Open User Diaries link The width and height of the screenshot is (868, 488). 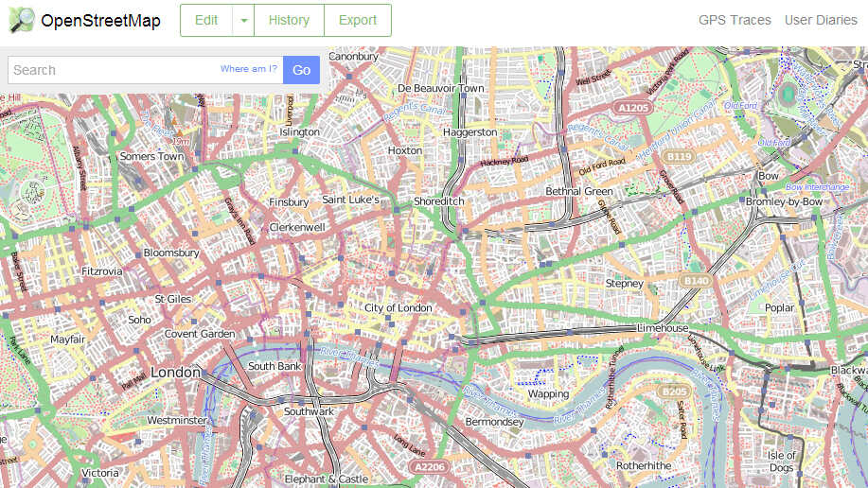(x=821, y=20)
